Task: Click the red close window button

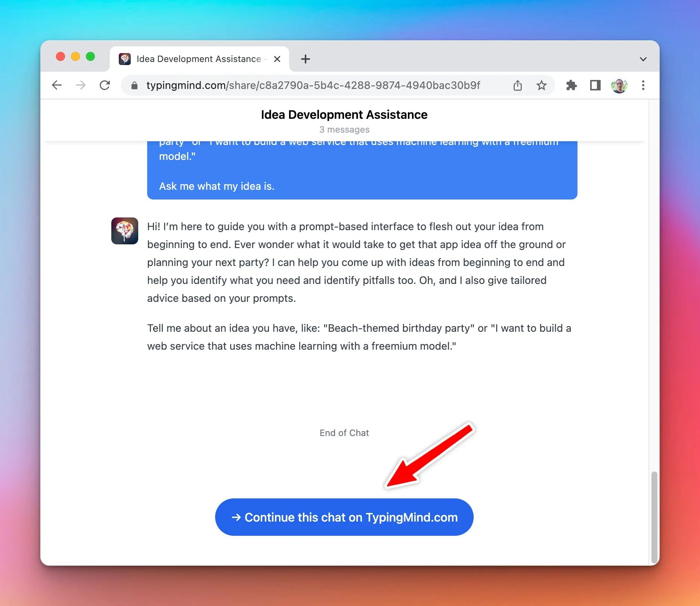Action: coord(61,56)
